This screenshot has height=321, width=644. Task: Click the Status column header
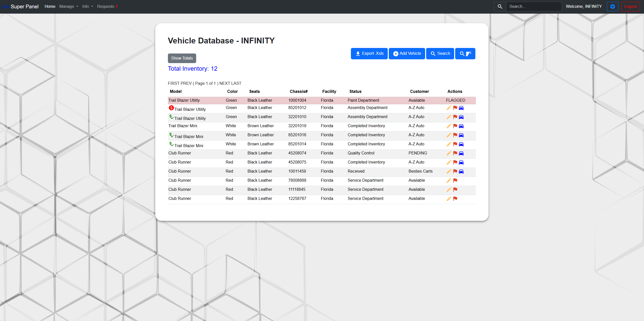355,92
